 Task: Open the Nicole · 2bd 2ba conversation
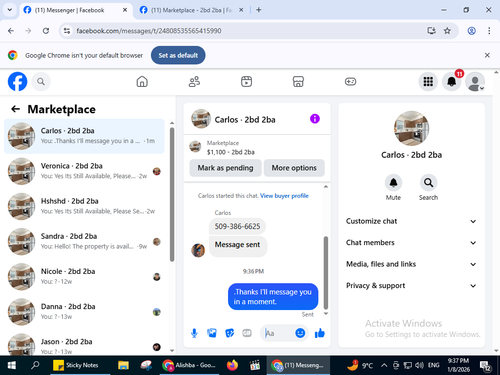click(84, 277)
